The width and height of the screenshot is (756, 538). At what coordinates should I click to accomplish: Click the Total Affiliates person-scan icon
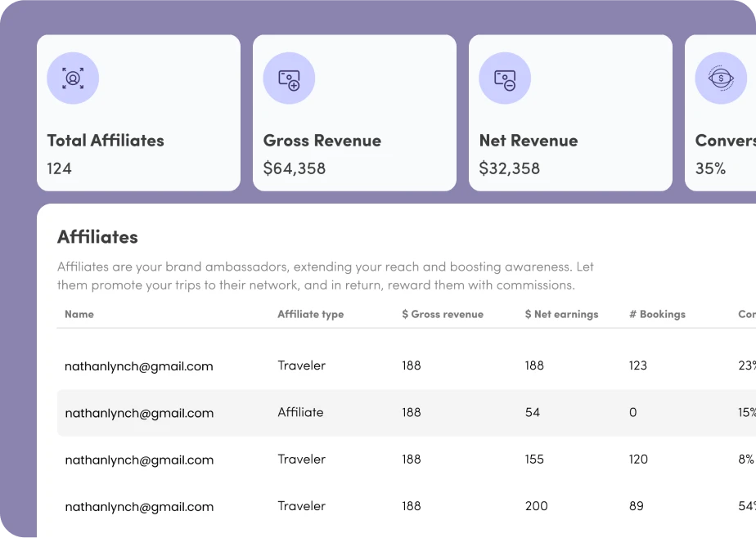coord(73,78)
